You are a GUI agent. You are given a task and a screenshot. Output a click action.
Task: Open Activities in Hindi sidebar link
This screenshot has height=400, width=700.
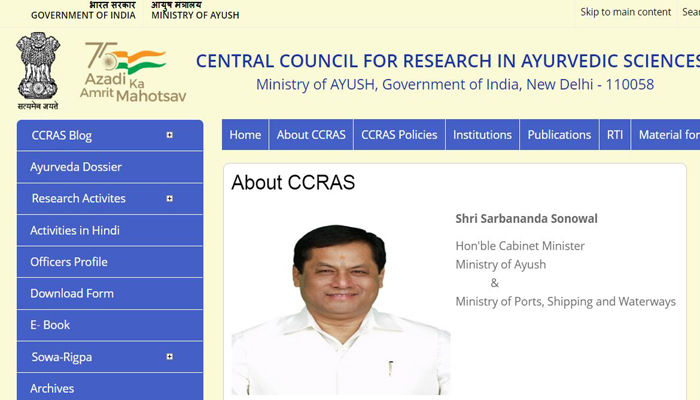pos(110,230)
